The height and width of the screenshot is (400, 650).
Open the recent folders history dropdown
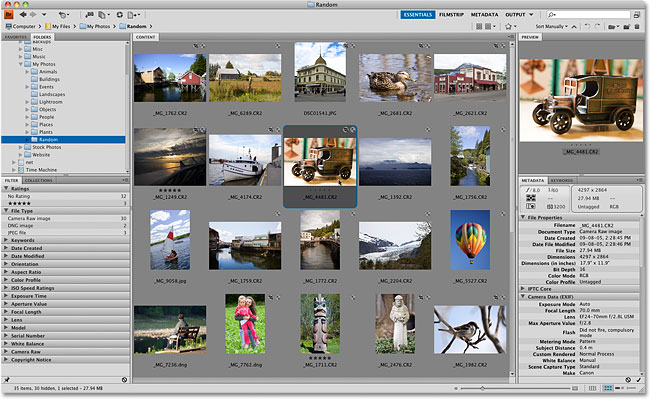pyautogui.click(x=44, y=15)
